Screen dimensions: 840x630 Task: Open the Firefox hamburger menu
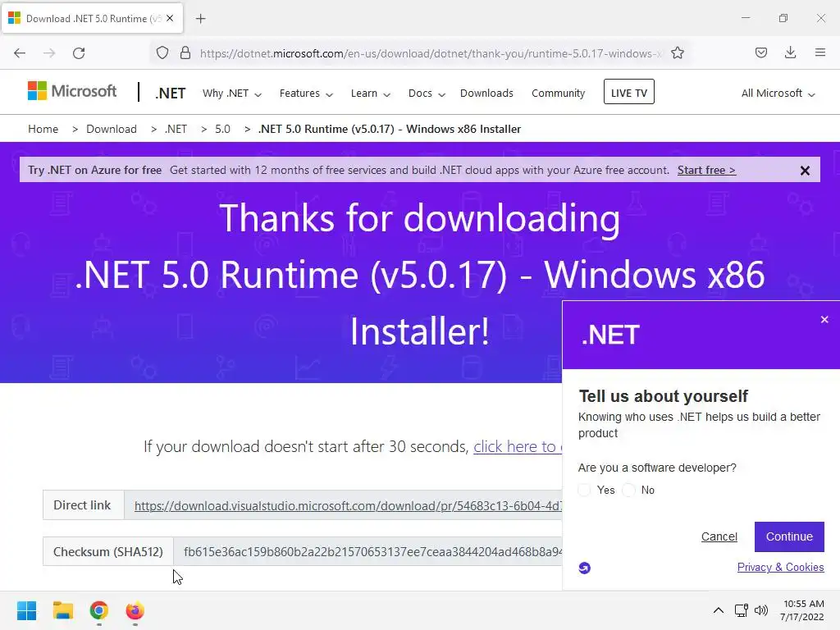point(820,52)
